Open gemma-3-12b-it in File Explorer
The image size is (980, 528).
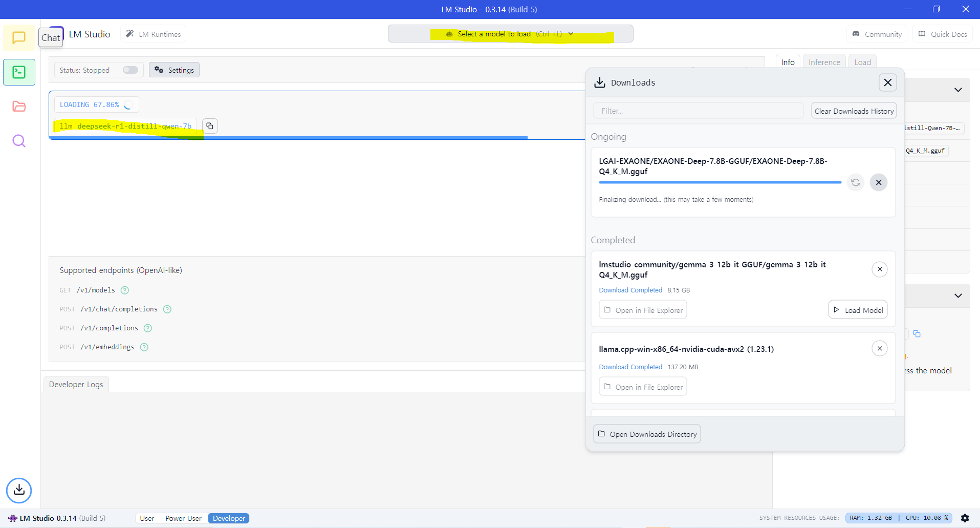643,310
